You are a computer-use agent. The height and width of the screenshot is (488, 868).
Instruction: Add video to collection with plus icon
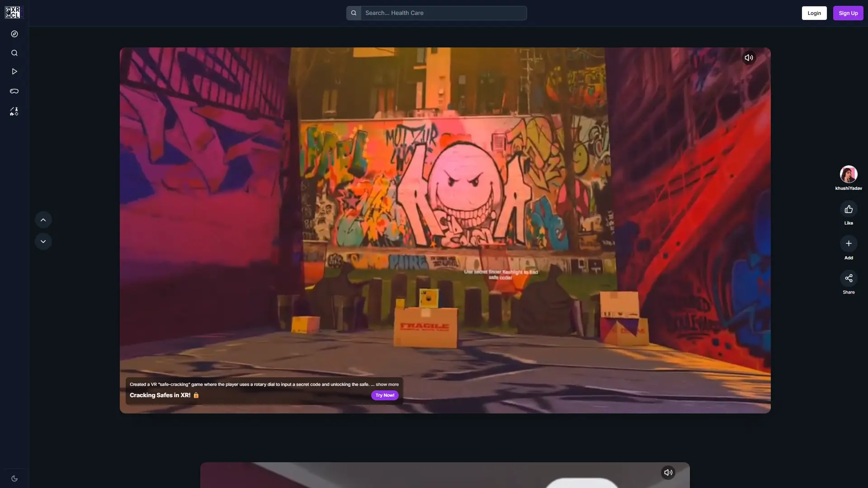[x=849, y=244]
